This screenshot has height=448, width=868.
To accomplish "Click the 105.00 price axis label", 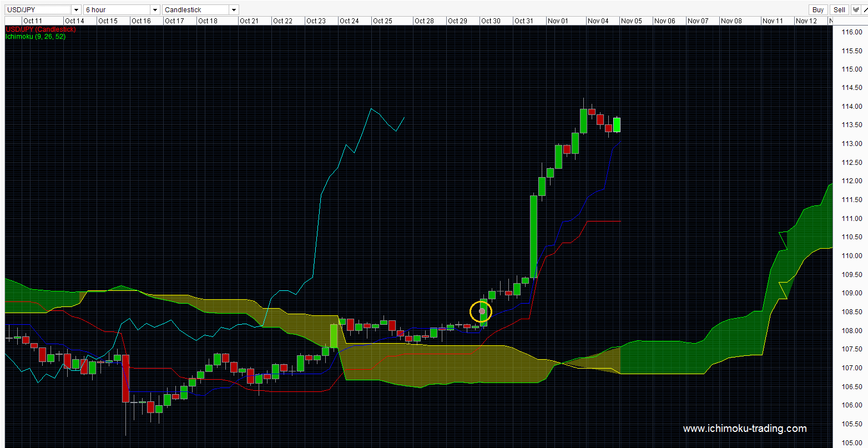I will tap(852, 443).
